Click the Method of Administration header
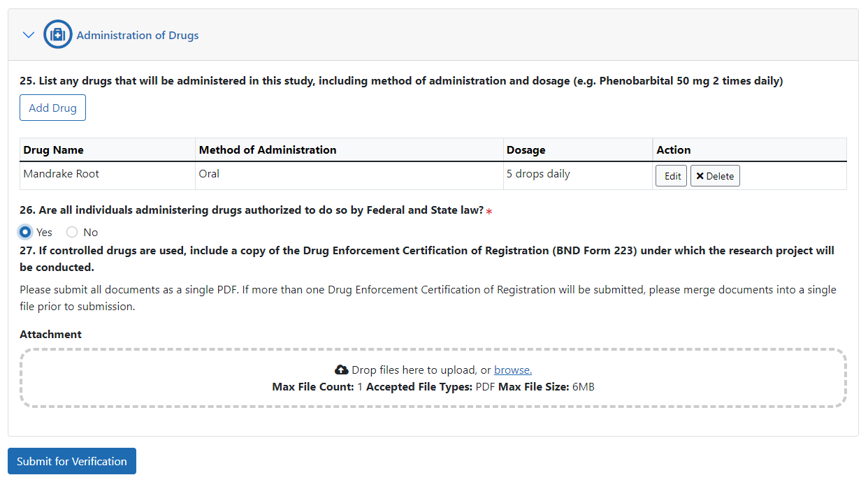Screen dimensions: 868x482 (x=268, y=150)
